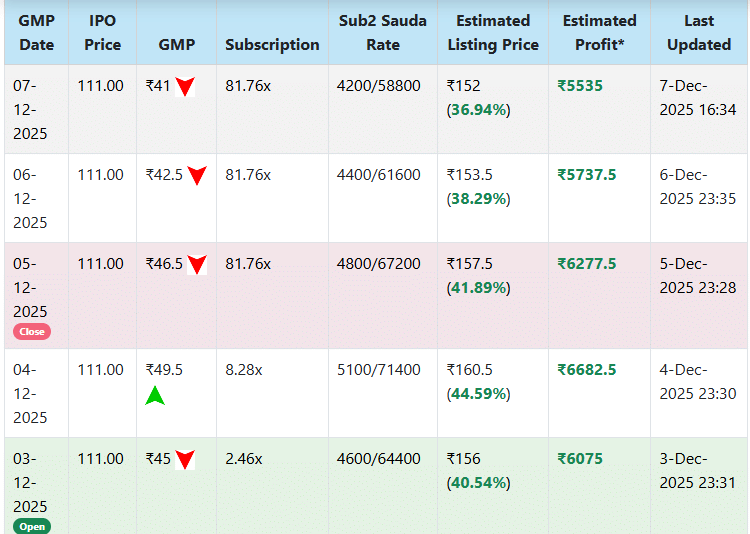The image size is (750, 534).
Task: Click the GMP Date column header
Action: pyautogui.click(x=36, y=32)
